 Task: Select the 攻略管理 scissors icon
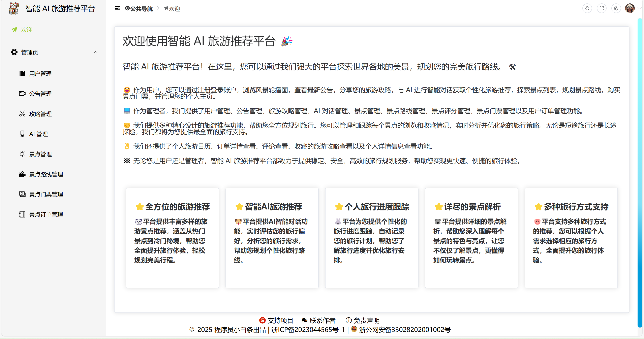point(22,114)
